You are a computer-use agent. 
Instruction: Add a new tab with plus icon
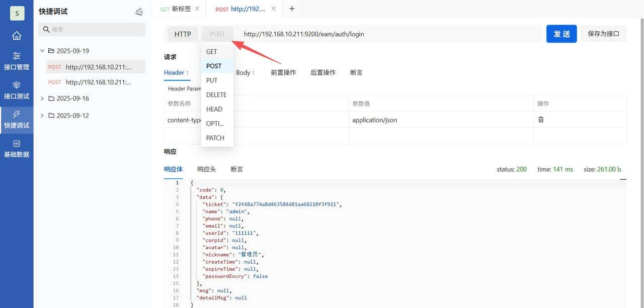coord(292,9)
